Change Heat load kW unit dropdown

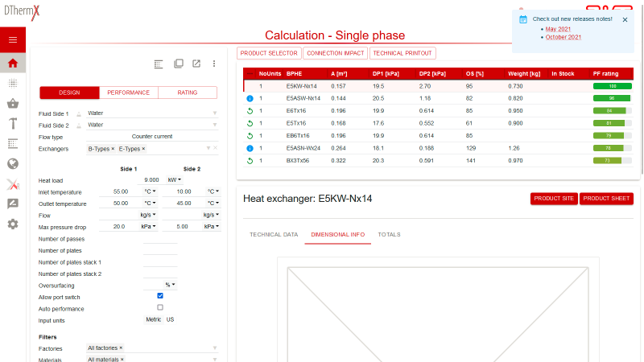coord(174,179)
